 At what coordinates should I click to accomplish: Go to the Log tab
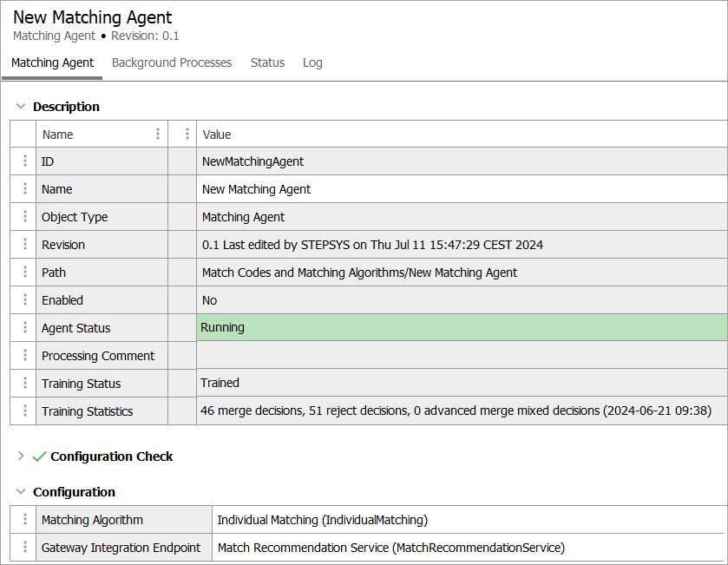pyautogui.click(x=312, y=62)
